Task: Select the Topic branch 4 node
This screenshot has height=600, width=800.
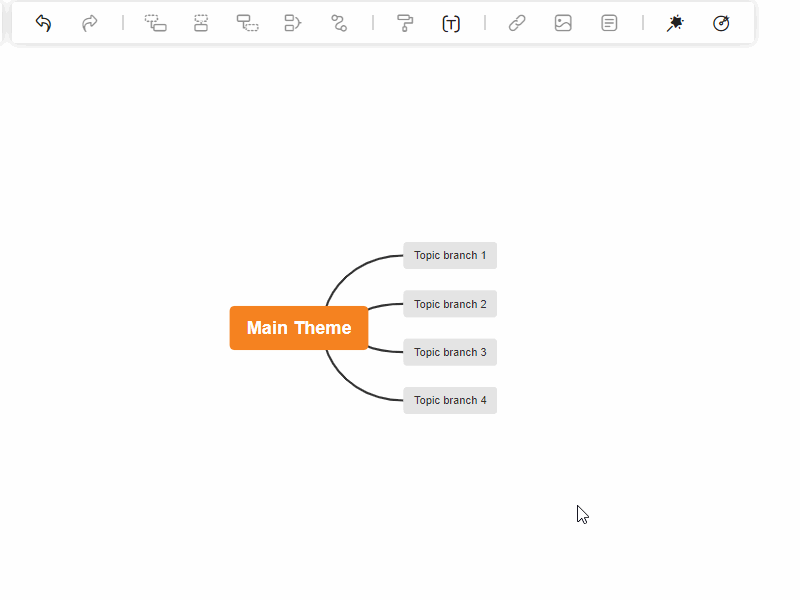Action: (450, 400)
